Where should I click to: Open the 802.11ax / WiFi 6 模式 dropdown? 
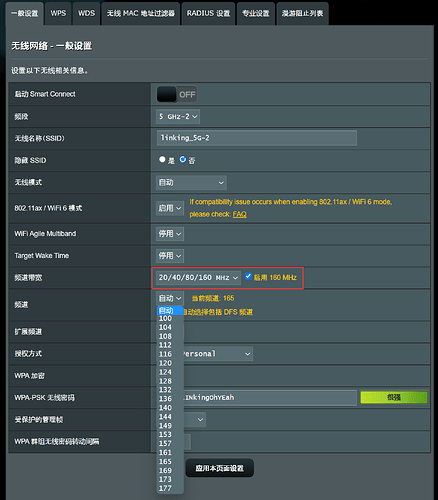point(170,208)
